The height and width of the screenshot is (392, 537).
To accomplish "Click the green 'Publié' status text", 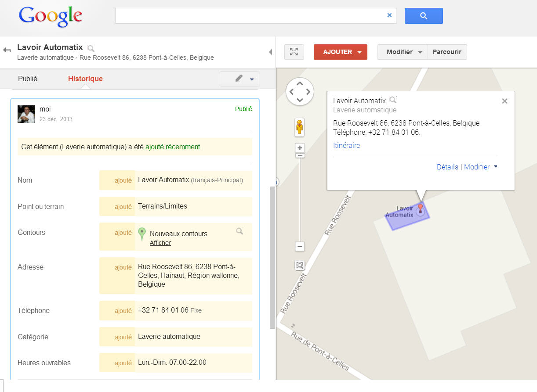I will point(243,109).
